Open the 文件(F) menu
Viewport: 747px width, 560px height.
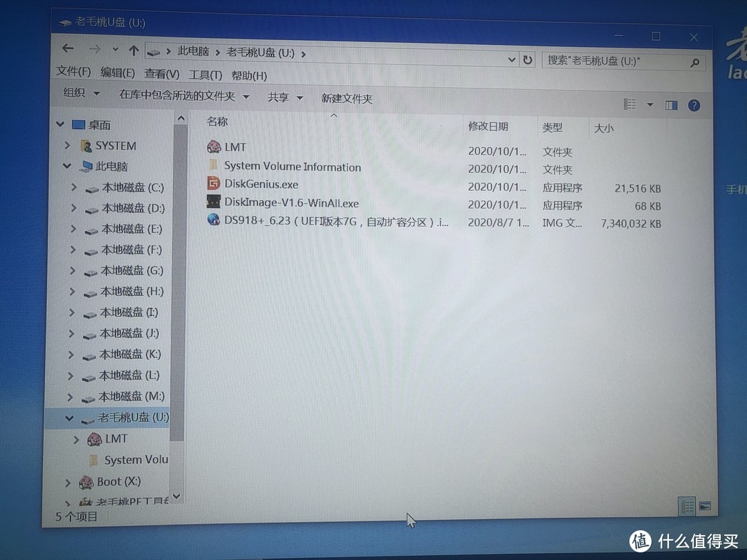click(x=73, y=71)
